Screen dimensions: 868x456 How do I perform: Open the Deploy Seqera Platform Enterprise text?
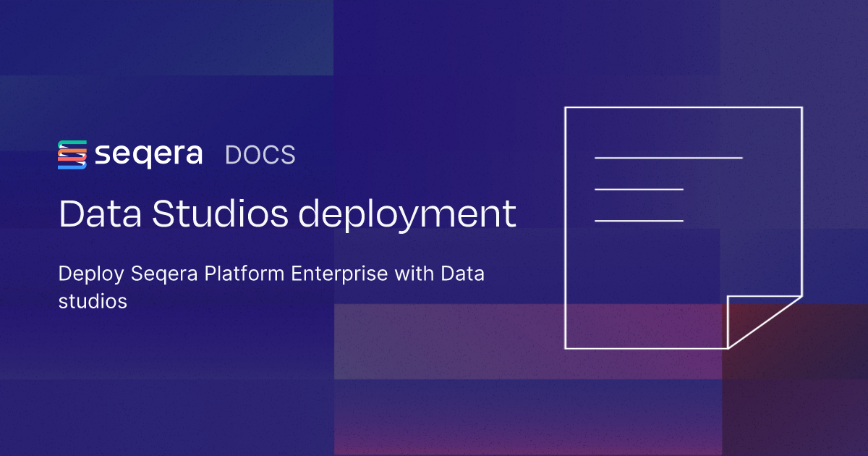[271, 274]
